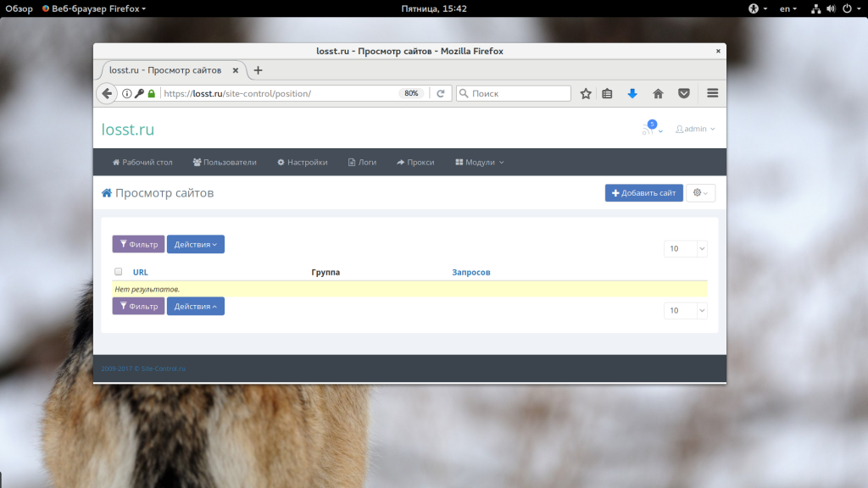The height and width of the screenshot is (488, 868).
Task: Click the Pocket save icon
Action: [683, 93]
